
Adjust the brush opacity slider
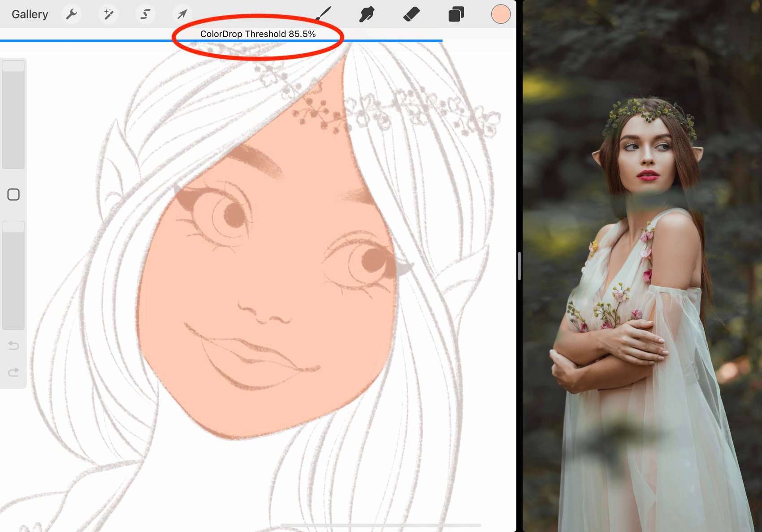13,275
